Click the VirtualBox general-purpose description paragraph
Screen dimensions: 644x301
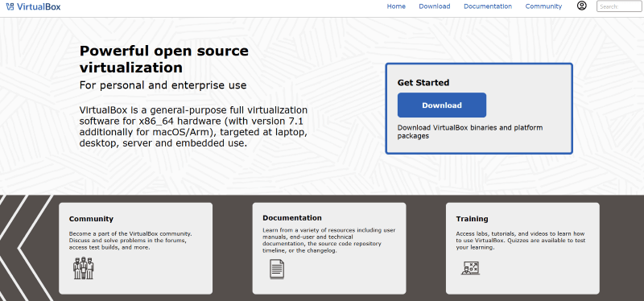pos(193,127)
